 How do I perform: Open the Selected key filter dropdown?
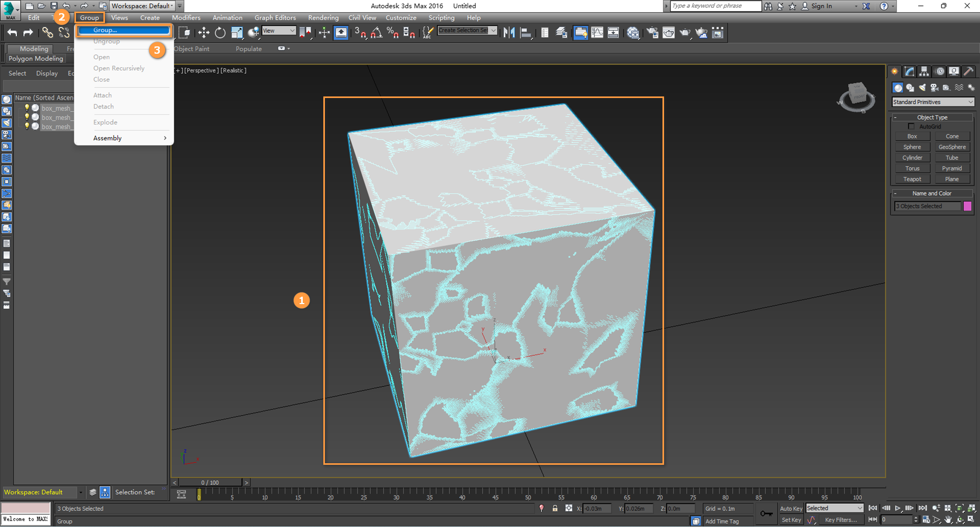(834, 508)
